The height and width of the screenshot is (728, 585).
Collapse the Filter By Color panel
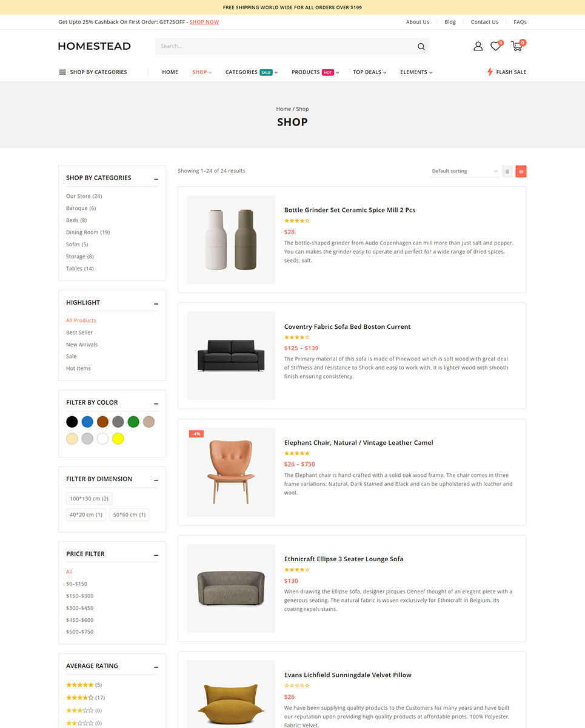coord(156,403)
